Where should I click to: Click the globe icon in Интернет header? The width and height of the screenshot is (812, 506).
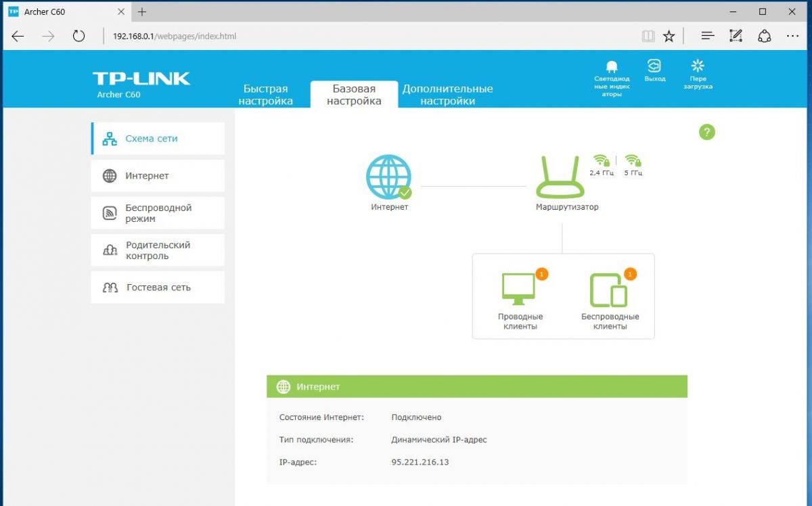tap(284, 387)
